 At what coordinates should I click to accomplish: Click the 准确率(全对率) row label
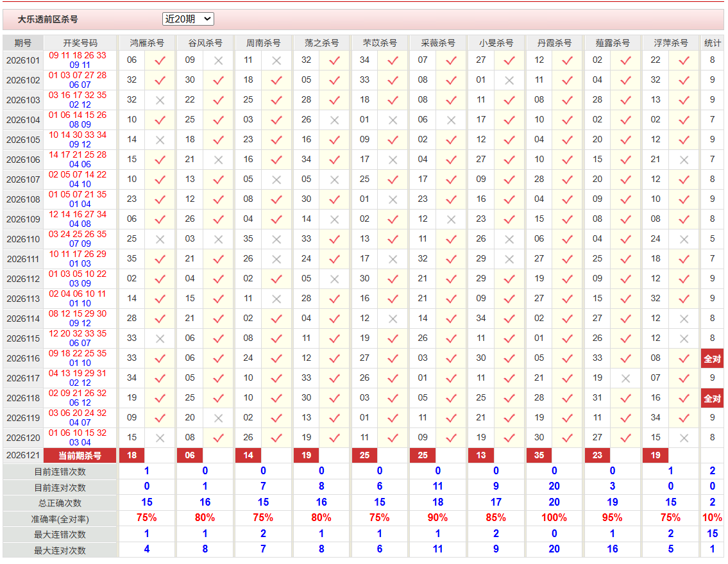(x=60, y=520)
